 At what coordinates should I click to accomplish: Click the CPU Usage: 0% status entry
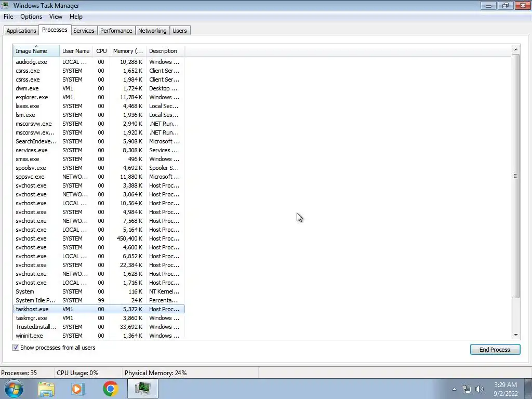click(77, 373)
